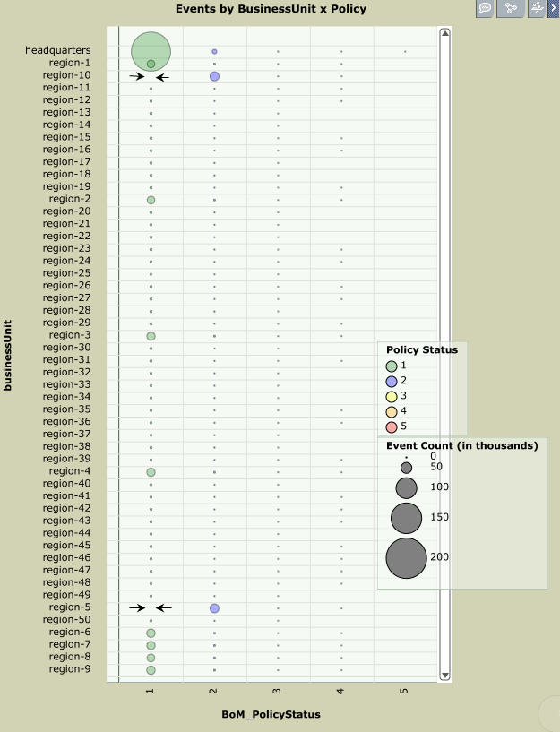Click the large headquarters status 1 bubble
The image size is (560, 732).
pos(151,51)
